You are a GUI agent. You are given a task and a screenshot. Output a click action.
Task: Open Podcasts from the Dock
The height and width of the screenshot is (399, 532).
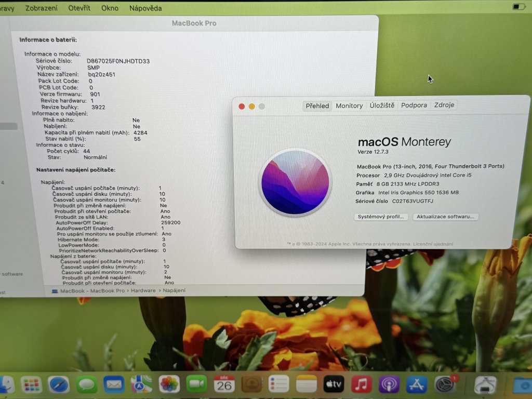coord(389,385)
